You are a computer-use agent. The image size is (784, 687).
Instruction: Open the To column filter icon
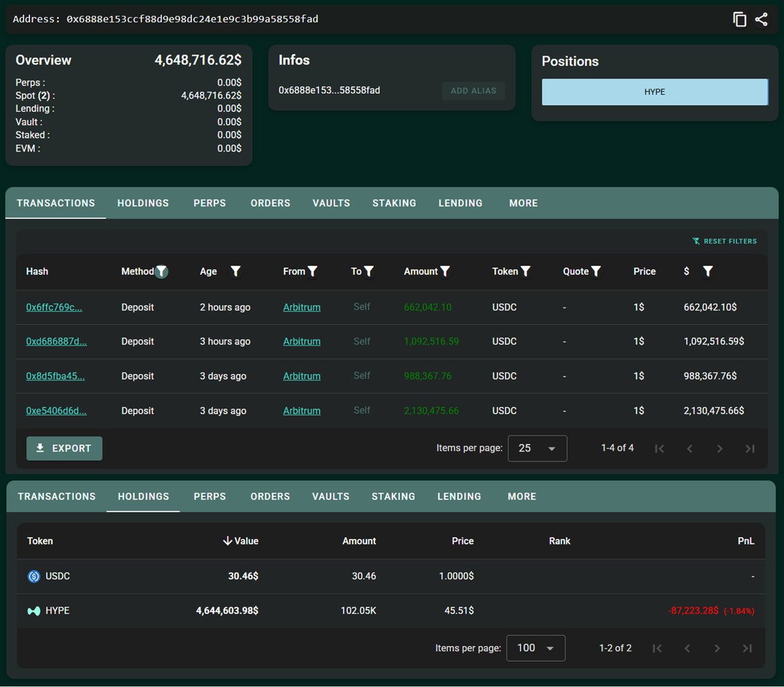point(368,271)
